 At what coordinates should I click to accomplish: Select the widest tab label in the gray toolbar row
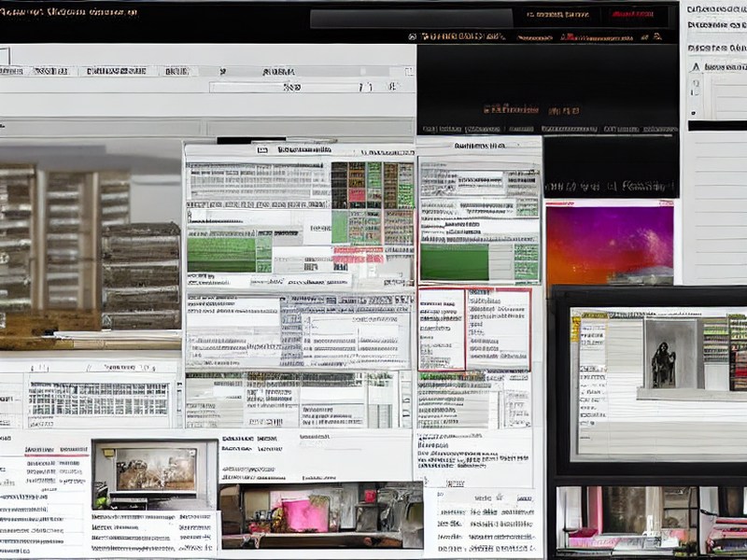[117, 72]
